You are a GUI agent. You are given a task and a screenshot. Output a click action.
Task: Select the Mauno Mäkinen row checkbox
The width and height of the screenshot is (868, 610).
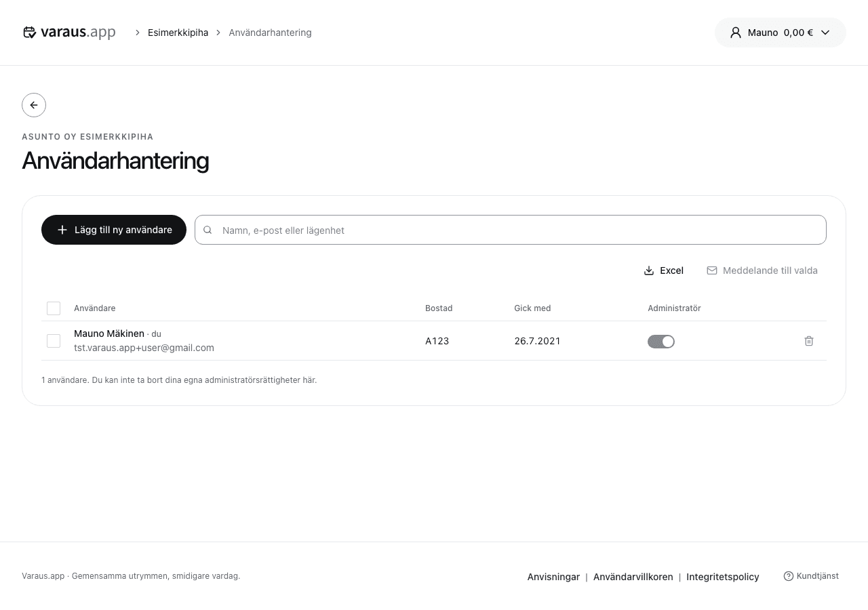[54, 341]
